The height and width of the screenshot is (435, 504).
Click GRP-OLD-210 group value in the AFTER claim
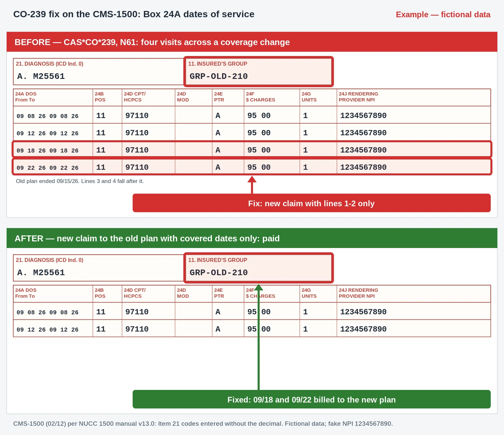[x=219, y=273]
